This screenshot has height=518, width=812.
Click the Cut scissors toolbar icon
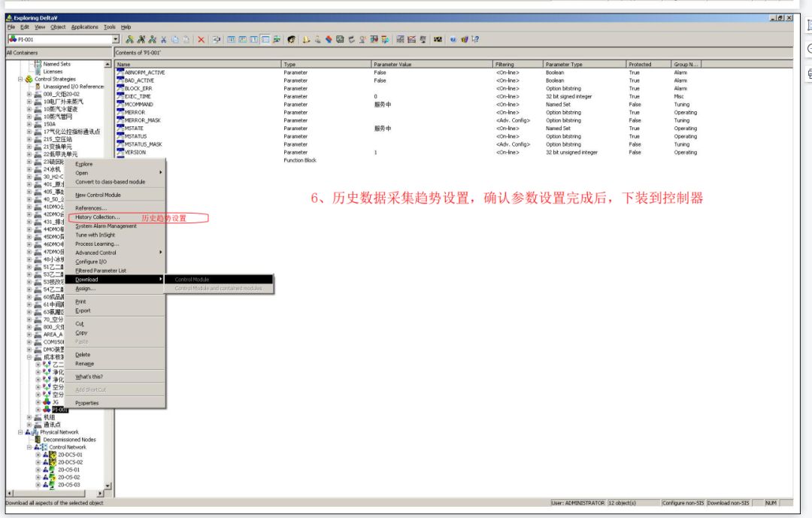164,39
